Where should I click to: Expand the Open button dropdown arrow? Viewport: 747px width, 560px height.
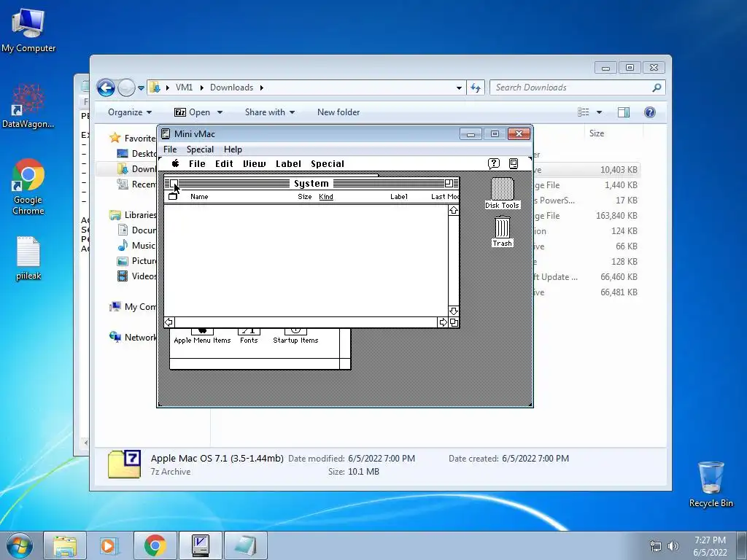point(220,112)
